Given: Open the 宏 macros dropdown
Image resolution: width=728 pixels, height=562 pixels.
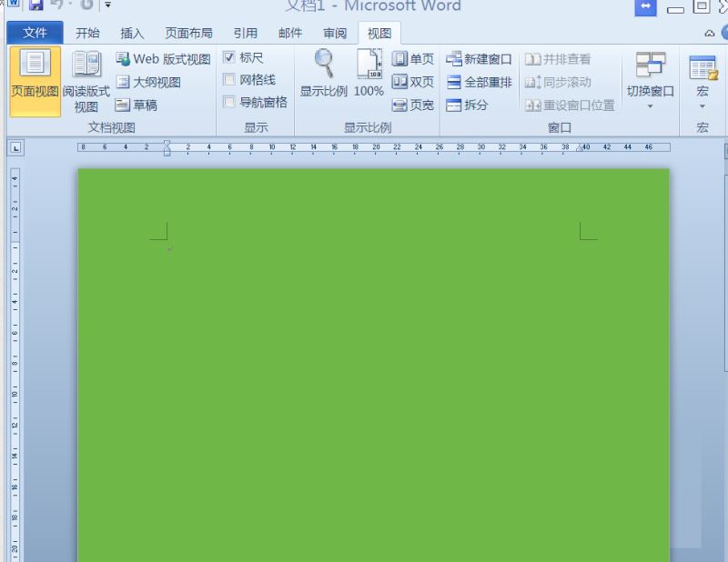Looking at the screenshot, I should (x=703, y=81).
